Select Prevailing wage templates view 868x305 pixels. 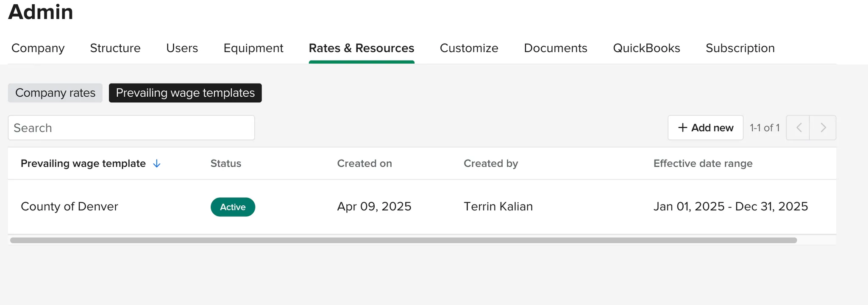tap(185, 93)
